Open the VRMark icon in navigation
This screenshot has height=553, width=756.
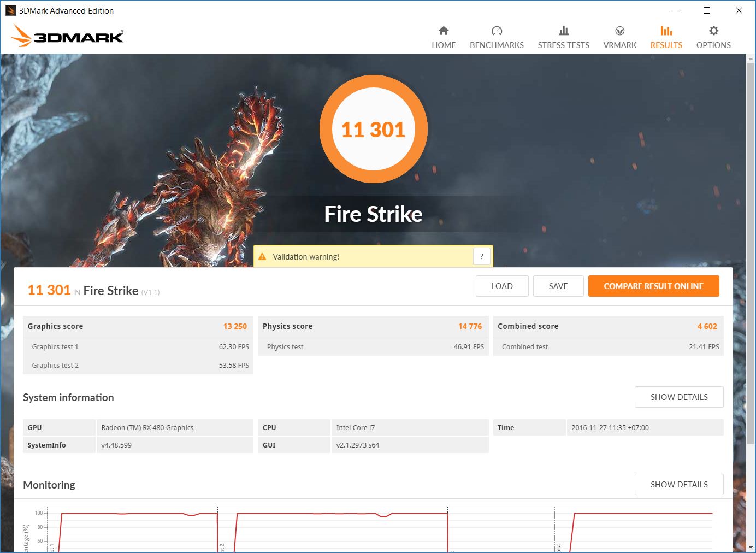(x=619, y=31)
